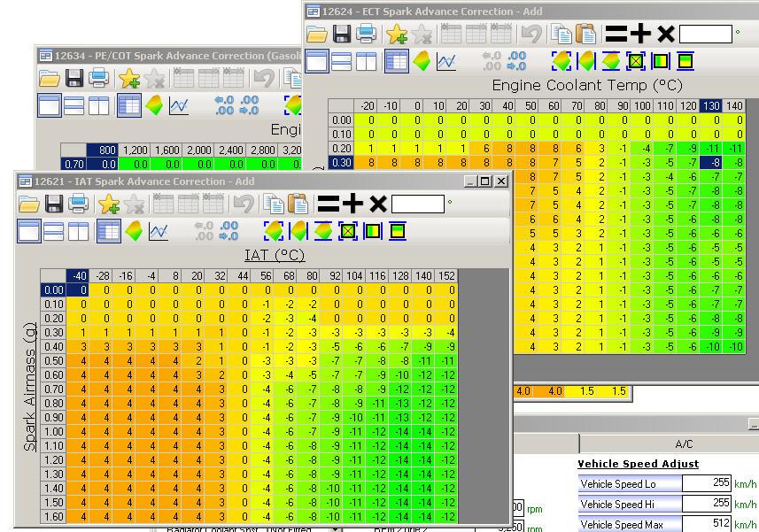
Task: Click the value entry box in the ECT toolbar
Action: 705,35
